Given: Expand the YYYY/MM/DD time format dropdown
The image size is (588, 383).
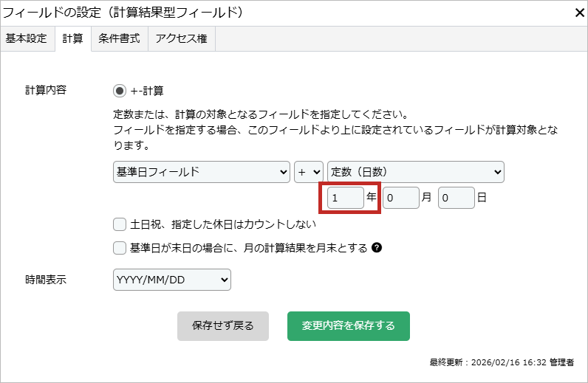Looking at the screenshot, I should pos(172,280).
